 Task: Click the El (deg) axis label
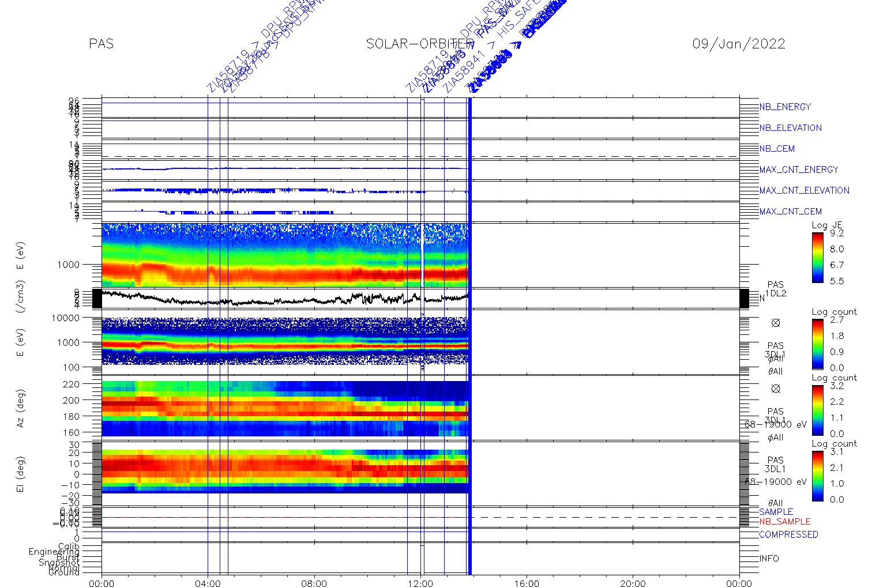click(20, 474)
